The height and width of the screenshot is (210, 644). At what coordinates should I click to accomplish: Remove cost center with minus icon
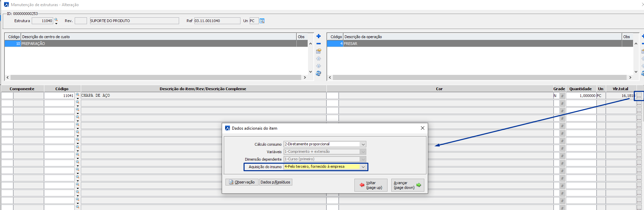tap(319, 44)
